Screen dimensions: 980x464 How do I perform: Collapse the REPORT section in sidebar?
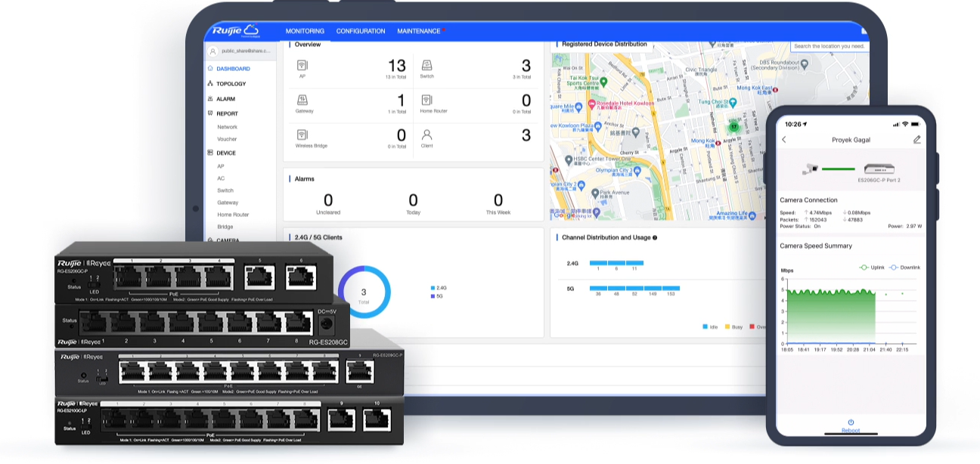pos(227,113)
